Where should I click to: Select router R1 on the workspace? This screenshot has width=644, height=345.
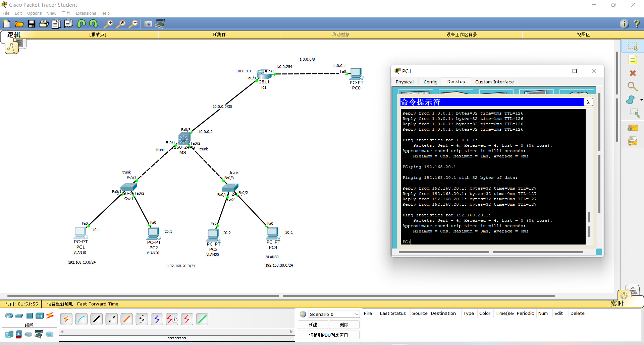click(264, 74)
